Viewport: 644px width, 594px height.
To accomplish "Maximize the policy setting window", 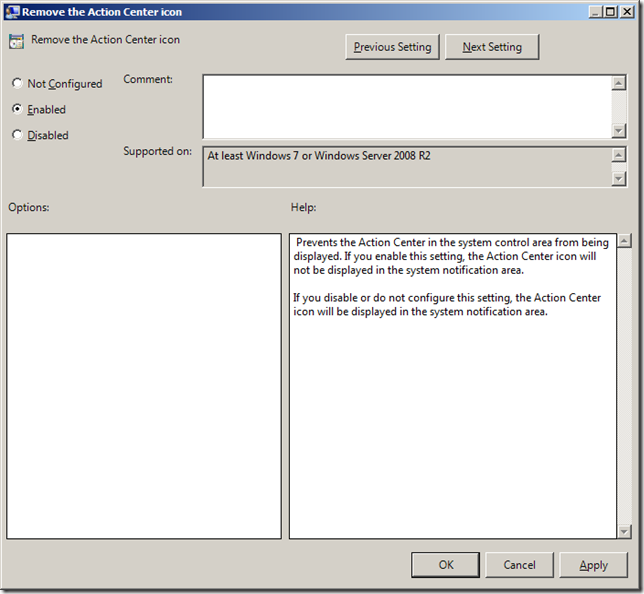I will [610, 11].
